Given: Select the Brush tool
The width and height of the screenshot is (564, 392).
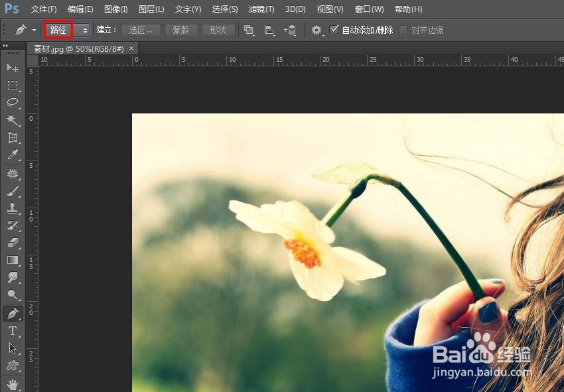Looking at the screenshot, I should [x=13, y=191].
